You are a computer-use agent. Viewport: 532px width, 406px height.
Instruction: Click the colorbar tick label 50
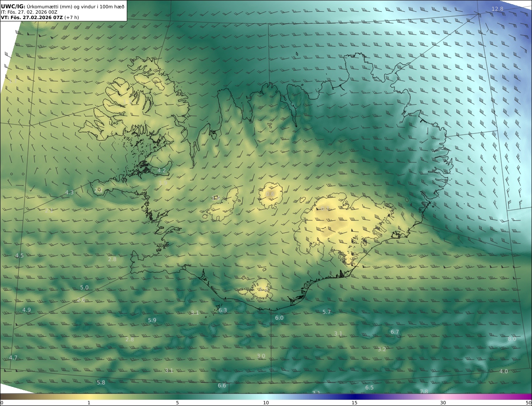pos(529,403)
